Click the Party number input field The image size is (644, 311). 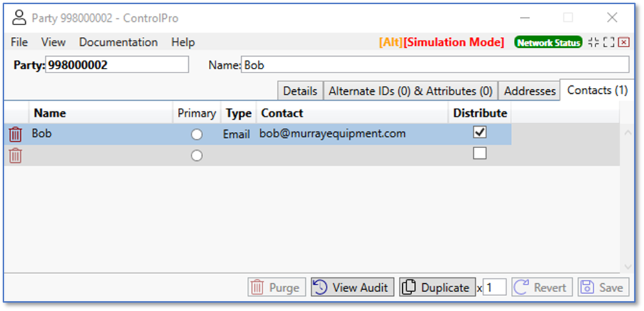116,65
